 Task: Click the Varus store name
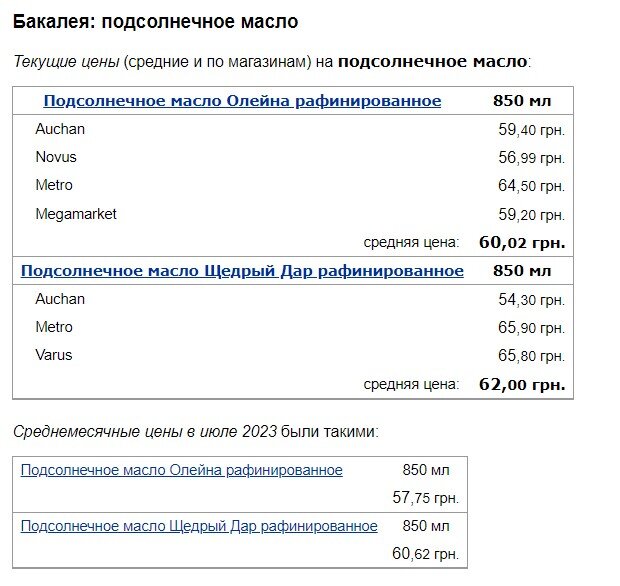[x=54, y=355]
